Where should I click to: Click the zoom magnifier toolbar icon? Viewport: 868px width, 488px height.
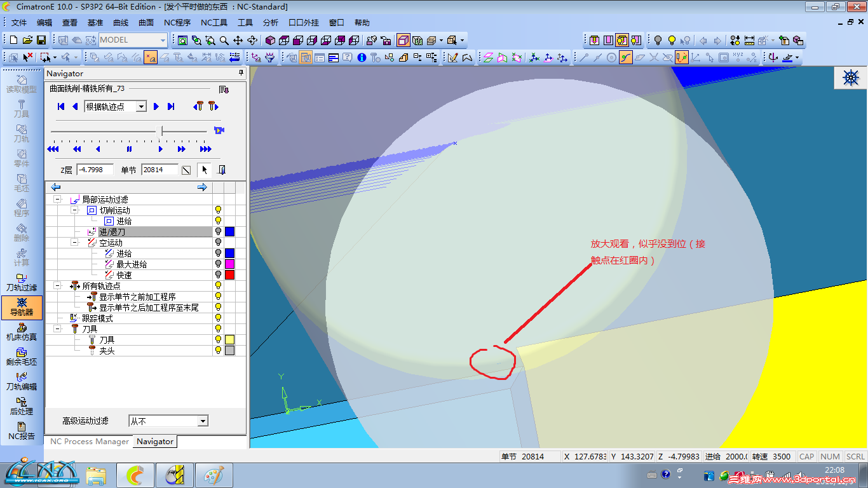(x=224, y=40)
